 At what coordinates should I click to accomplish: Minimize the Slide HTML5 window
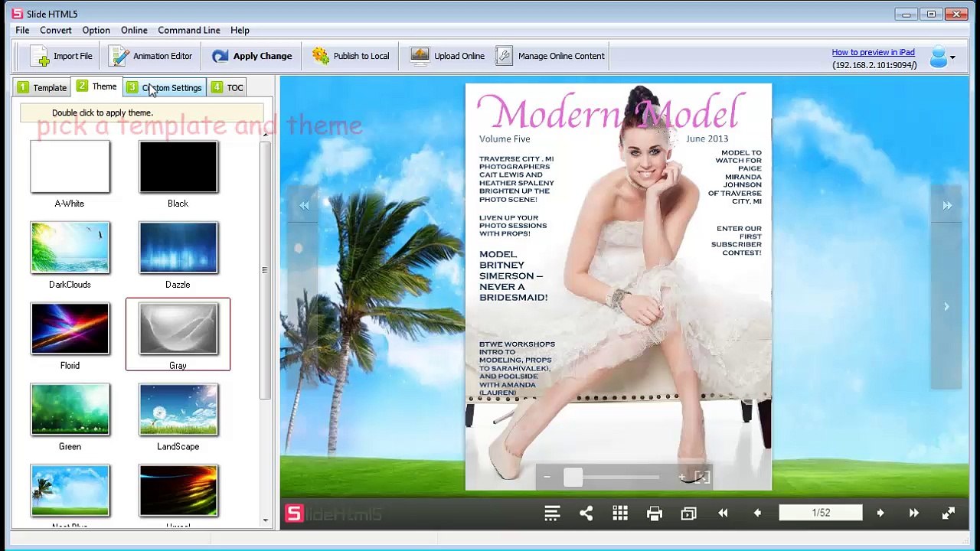click(x=906, y=14)
